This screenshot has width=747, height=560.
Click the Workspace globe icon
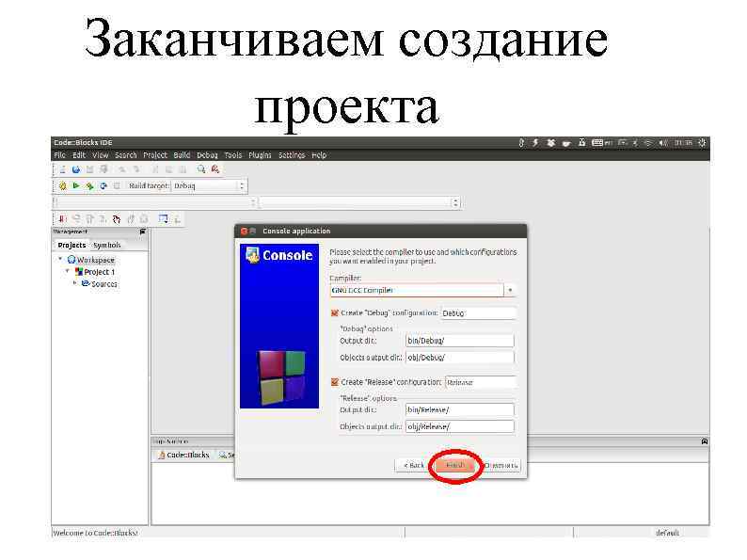coord(72,260)
